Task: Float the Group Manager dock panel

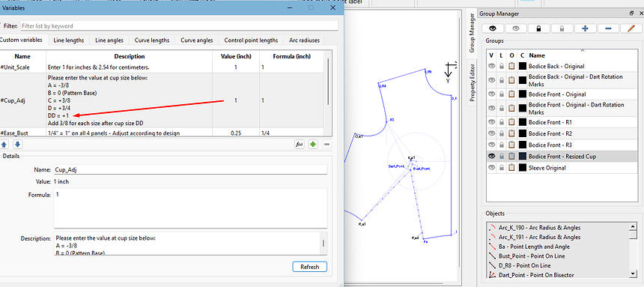Action: tap(631, 13)
